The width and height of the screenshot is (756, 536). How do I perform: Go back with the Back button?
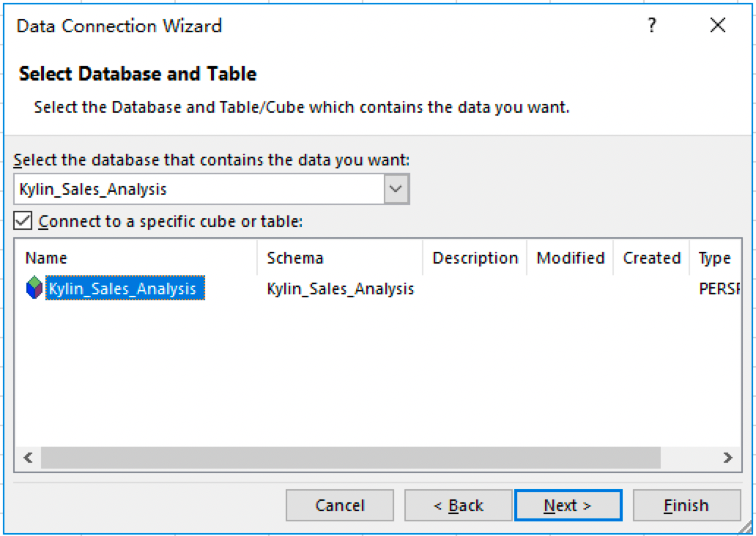pos(458,505)
